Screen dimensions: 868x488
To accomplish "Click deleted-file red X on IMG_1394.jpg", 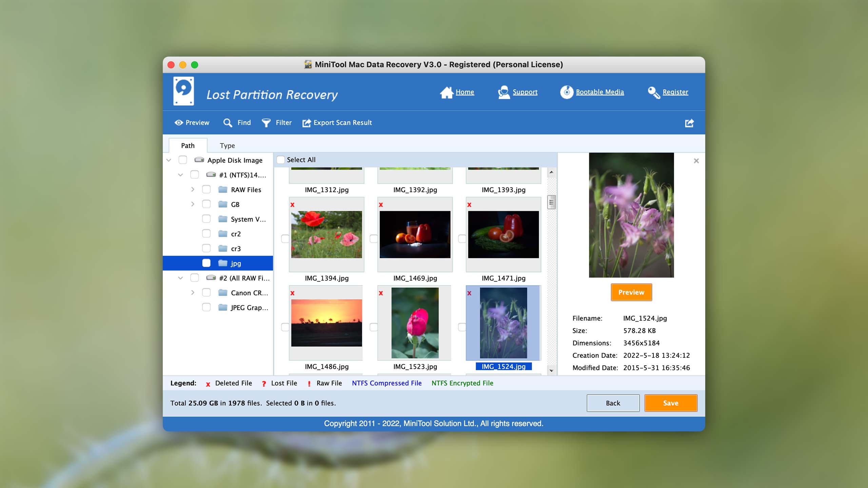I will click(x=292, y=205).
